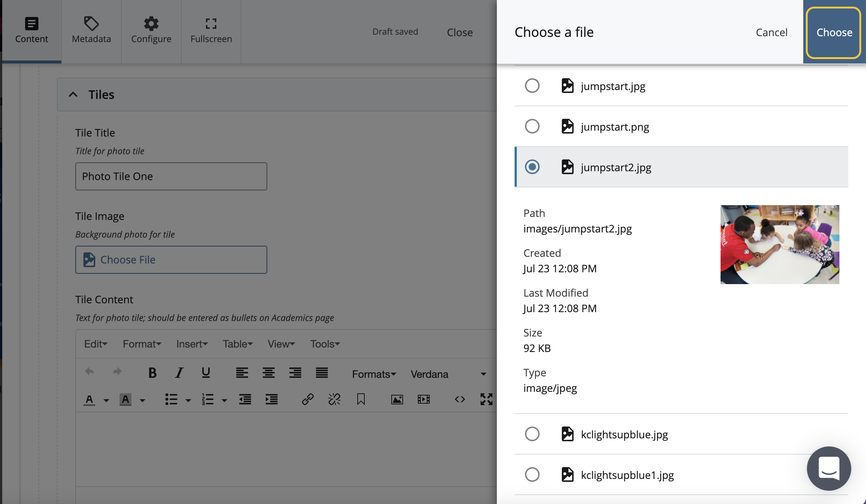Cancel the file selection
The height and width of the screenshot is (504, 866).
click(x=772, y=32)
